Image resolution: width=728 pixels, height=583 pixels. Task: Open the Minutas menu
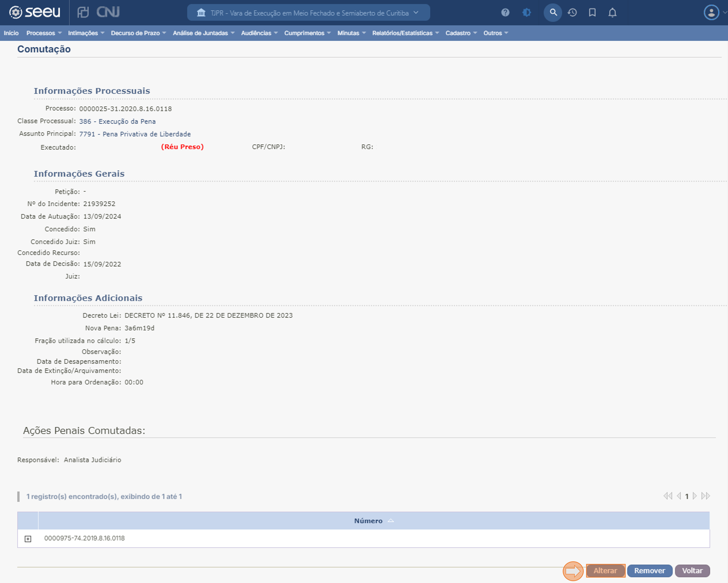coord(352,33)
